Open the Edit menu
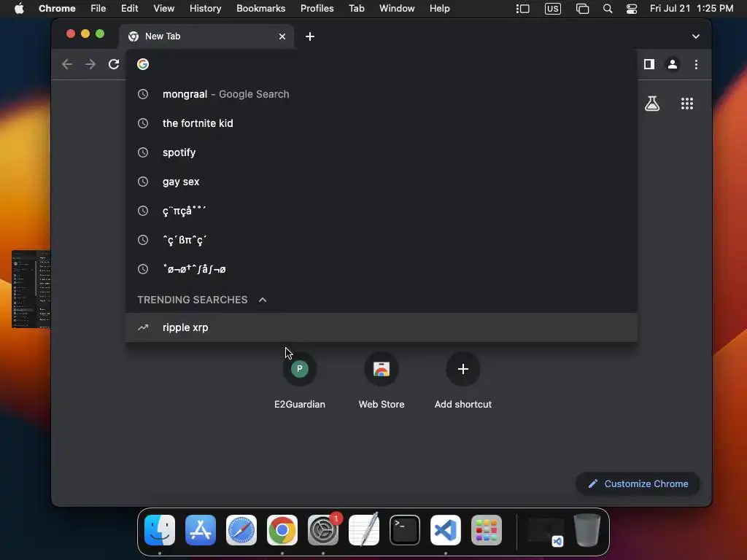Viewport: 747px width, 560px height. (x=129, y=9)
